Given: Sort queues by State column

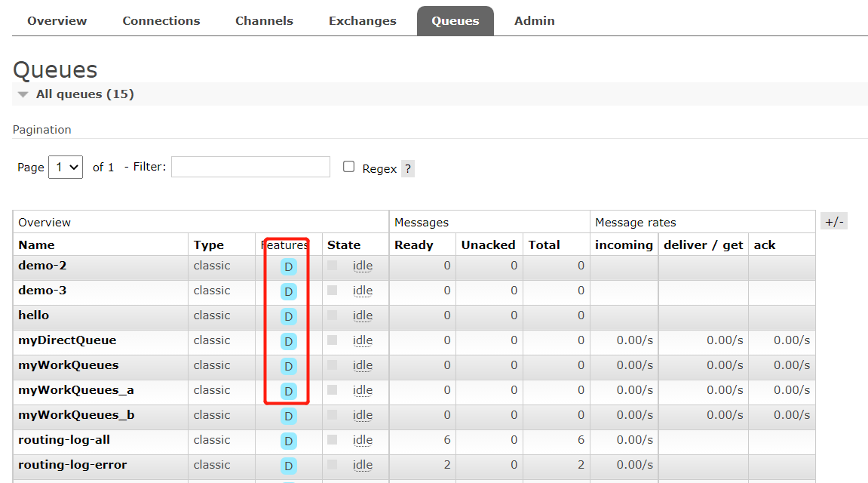Looking at the screenshot, I should [x=344, y=245].
